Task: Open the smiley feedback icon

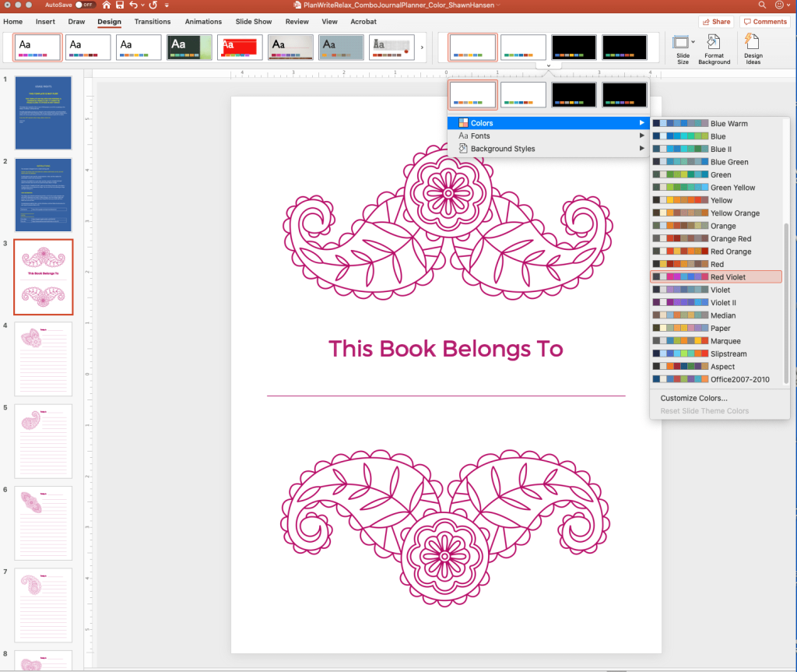Action: click(x=779, y=5)
